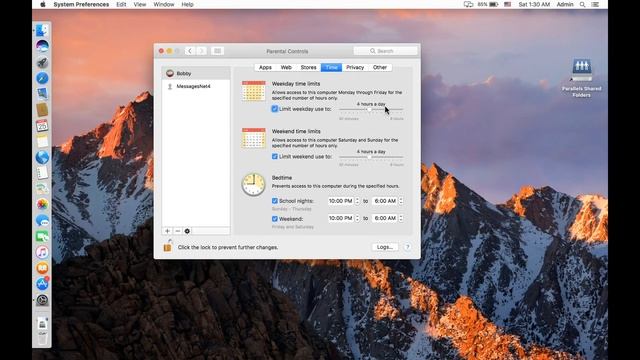Open Spotlight search in menu bar
Screen dimensions: 640x360
[582, 4]
